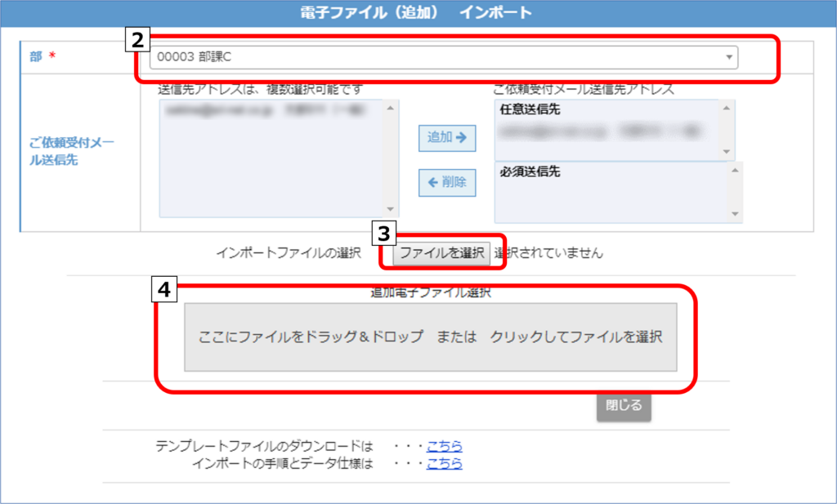Screen dimensions: 837x504
Task: Click the down arrow of the source address list scrollbar
Action: tap(390, 210)
